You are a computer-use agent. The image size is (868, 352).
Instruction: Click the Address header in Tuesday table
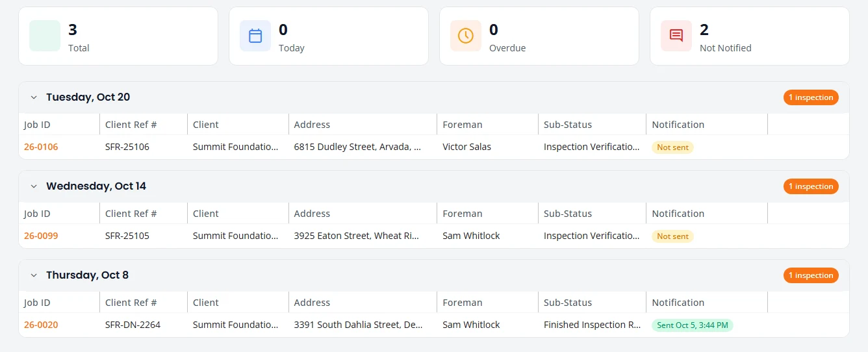(x=312, y=125)
